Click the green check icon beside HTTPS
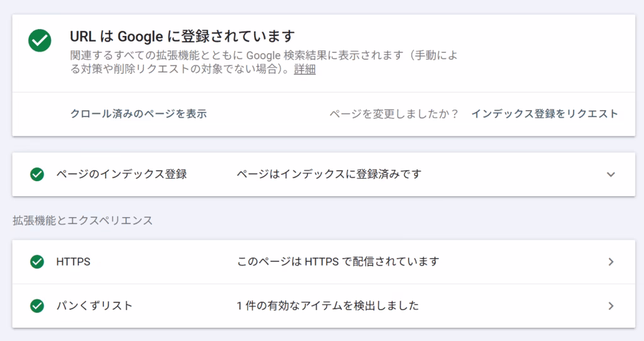 (x=37, y=262)
